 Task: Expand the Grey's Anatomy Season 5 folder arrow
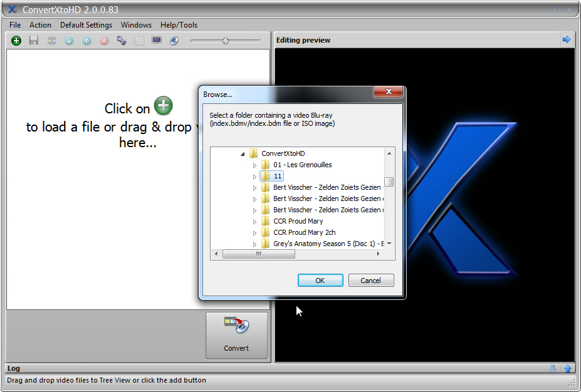[x=254, y=244]
